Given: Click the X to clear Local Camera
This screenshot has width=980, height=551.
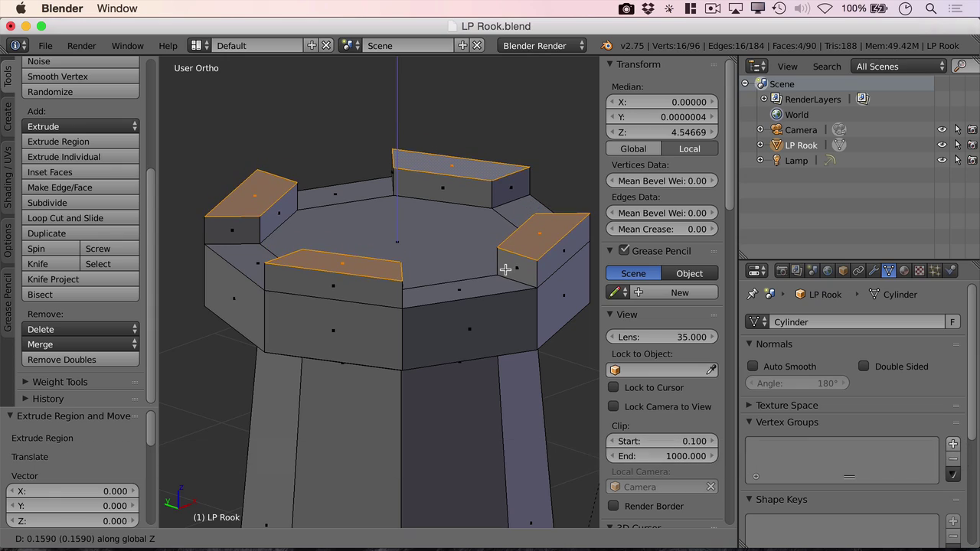Looking at the screenshot, I should click(710, 487).
